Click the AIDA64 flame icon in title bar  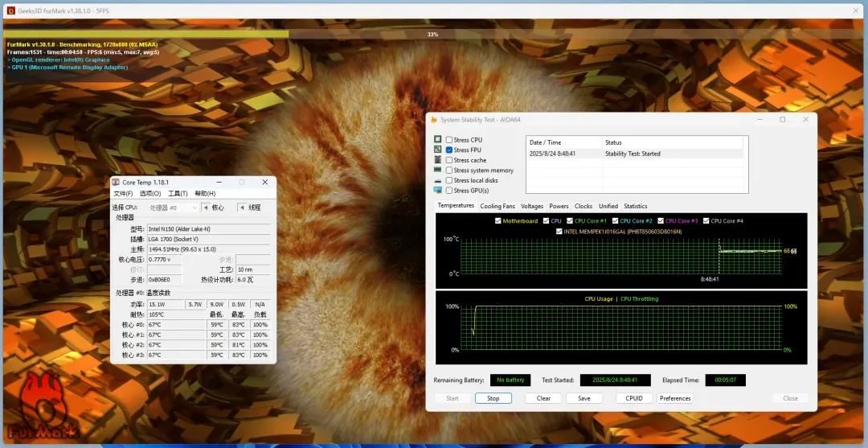coord(433,120)
